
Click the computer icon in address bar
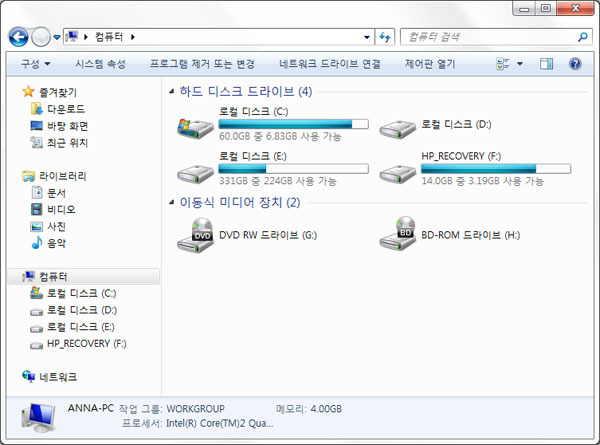[x=72, y=37]
